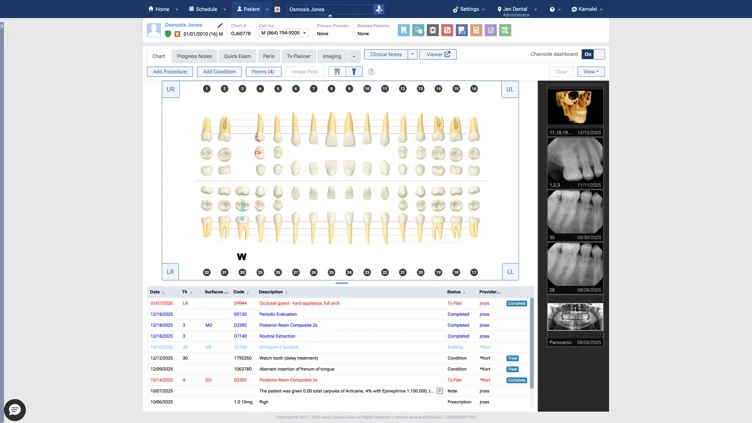This screenshot has height=423, width=752.
Task: Click Complete on the 10/14/2025 Posterior Resin row
Action: click(x=517, y=380)
